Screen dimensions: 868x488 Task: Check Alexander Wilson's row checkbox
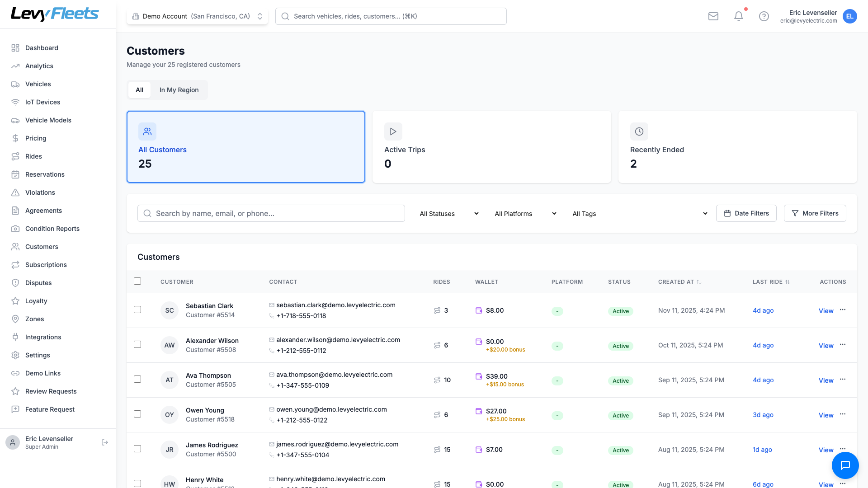[137, 344]
